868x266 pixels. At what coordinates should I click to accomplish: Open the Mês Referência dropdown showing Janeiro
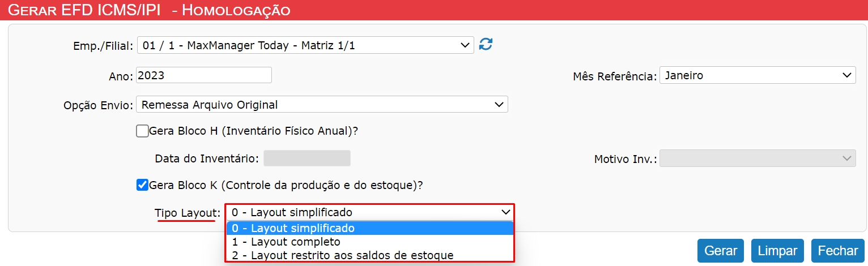point(758,75)
